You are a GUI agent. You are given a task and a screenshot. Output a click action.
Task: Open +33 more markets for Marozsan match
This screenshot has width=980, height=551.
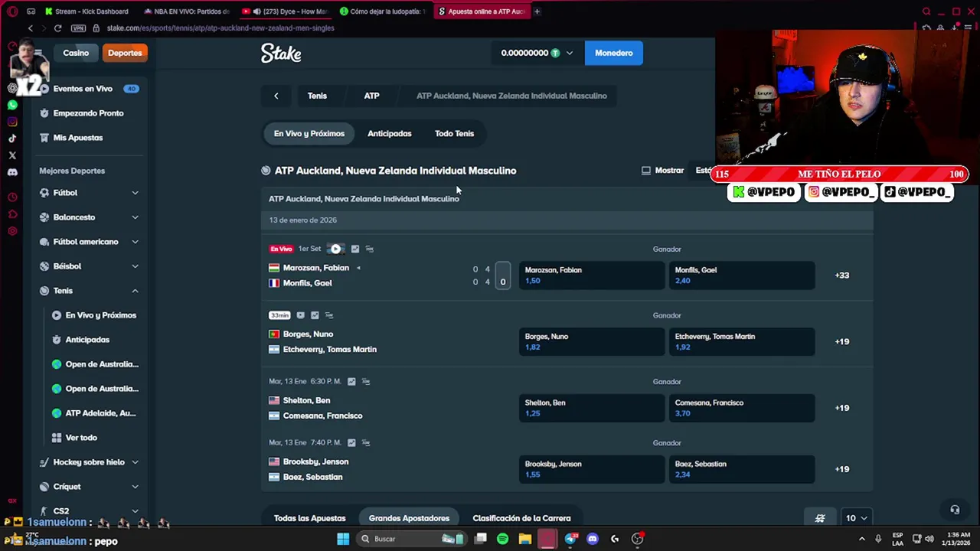pos(842,275)
